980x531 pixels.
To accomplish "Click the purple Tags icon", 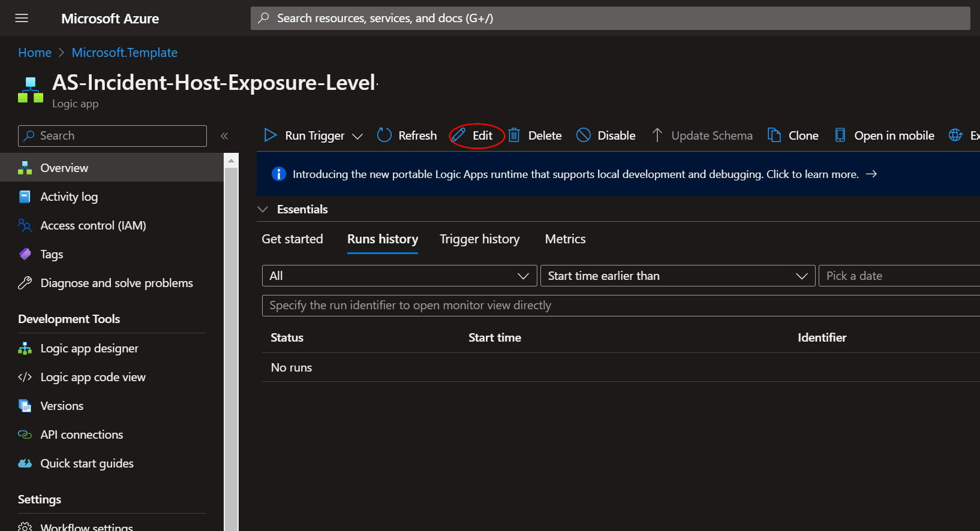I will pyautogui.click(x=25, y=254).
